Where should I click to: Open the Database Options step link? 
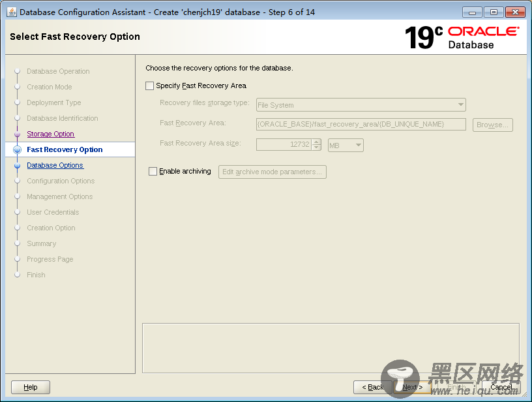coord(55,165)
